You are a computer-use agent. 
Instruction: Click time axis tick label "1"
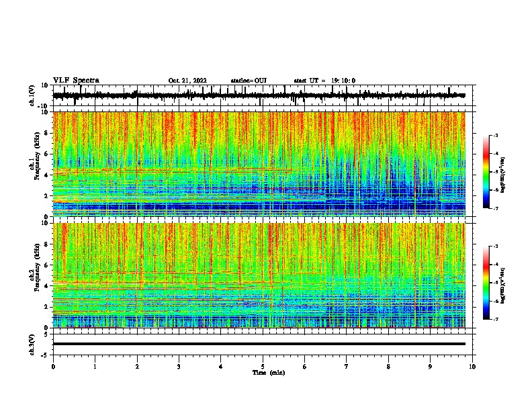tap(95, 367)
